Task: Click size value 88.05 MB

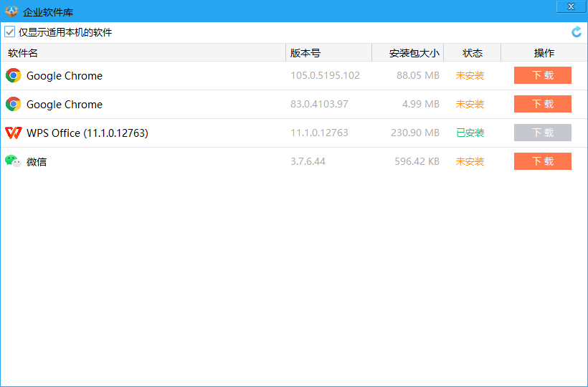Action: [x=418, y=75]
